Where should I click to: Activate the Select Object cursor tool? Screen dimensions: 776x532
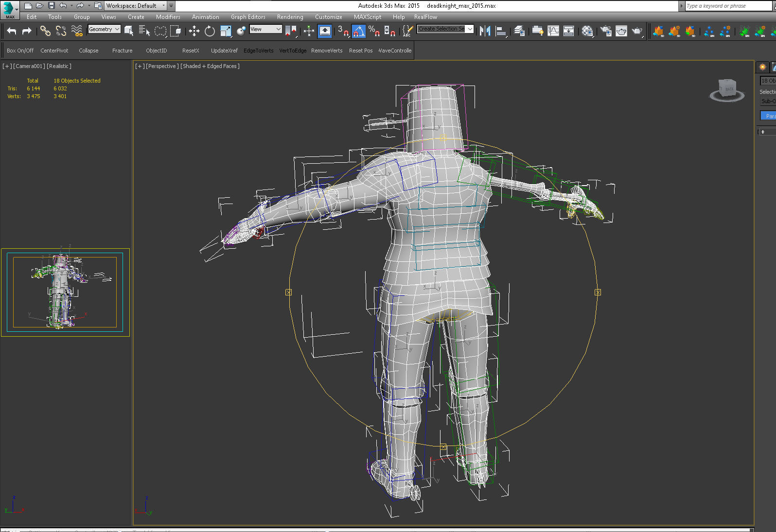(129, 31)
